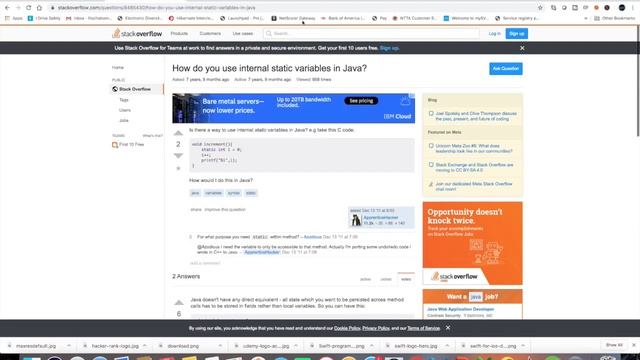Click the static tag
The image size is (640, 360).
(251, 193)
